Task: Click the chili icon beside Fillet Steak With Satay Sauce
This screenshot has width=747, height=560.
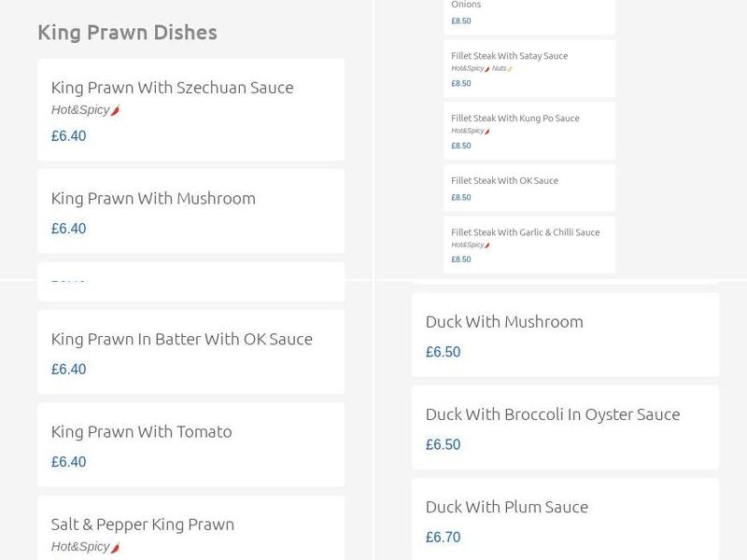Action: click(x=486, y=68)
